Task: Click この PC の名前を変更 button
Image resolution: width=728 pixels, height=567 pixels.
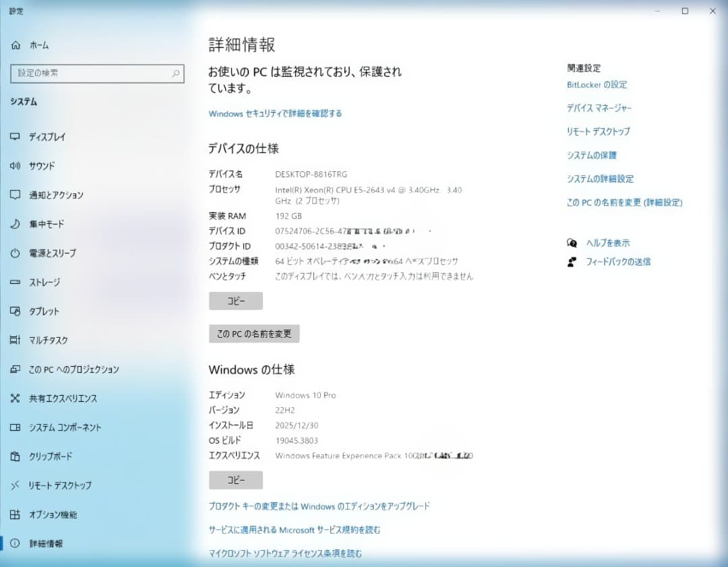Action: 254,334
